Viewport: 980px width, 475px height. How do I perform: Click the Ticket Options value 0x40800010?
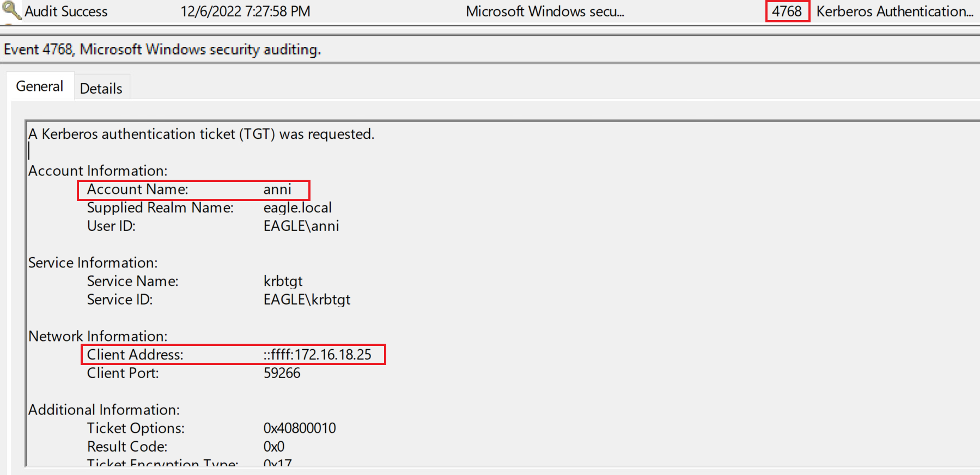tap(300, 428)
